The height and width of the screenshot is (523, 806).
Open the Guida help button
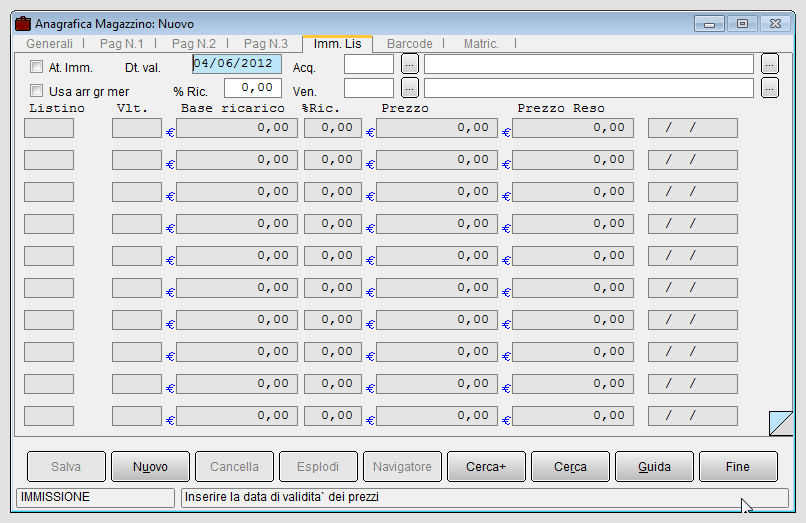coord(654,466)
